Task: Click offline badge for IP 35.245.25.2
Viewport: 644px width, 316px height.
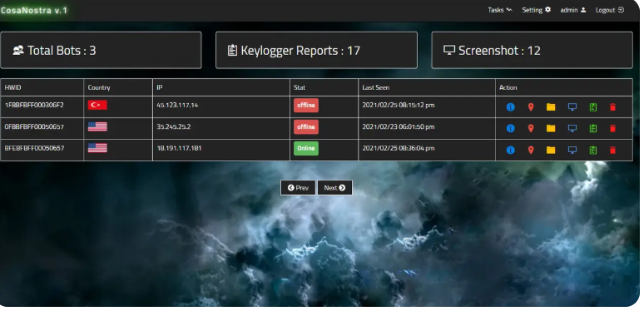Action: tap(306, 126)
